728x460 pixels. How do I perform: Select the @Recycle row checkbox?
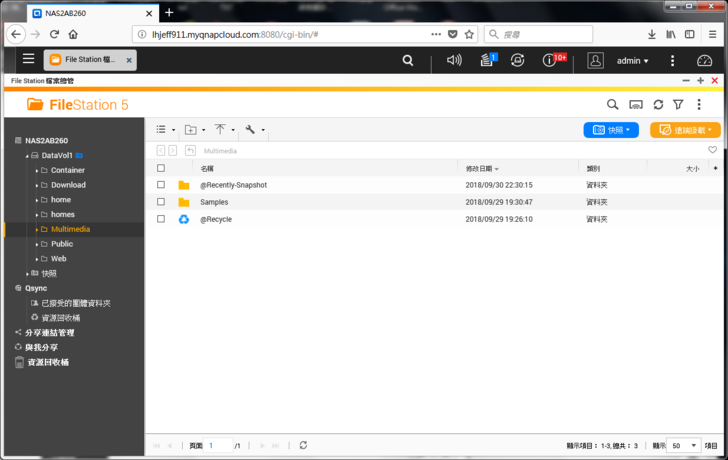tap(161, 219)
